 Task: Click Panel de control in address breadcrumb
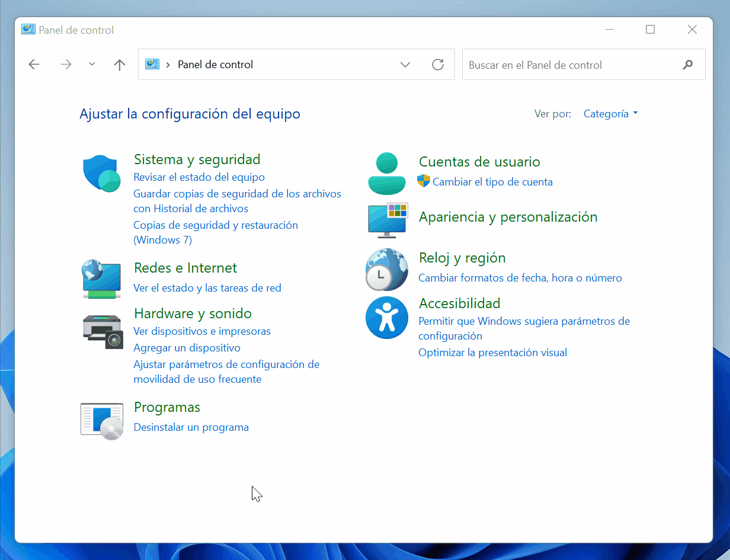click(x=215, y=65)
